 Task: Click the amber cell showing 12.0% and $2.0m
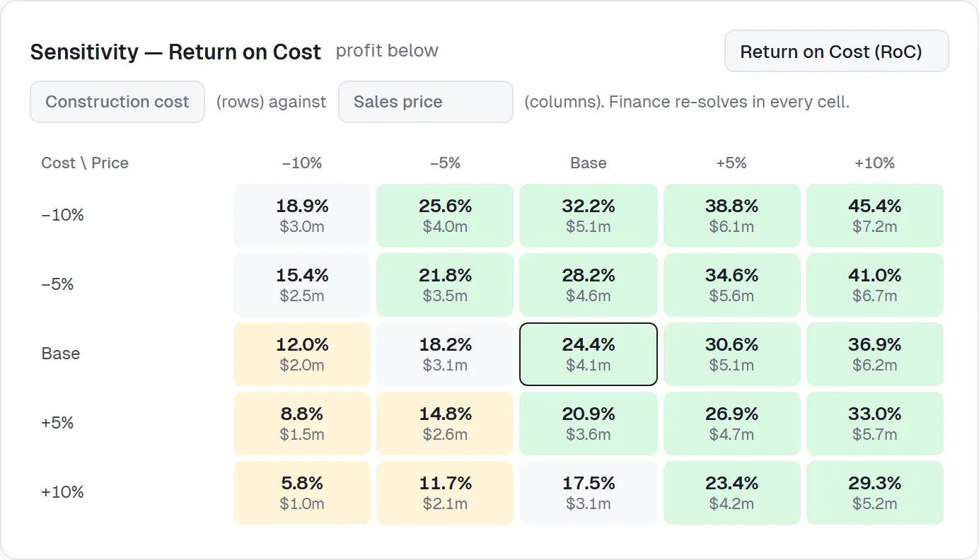coord(302,354)
